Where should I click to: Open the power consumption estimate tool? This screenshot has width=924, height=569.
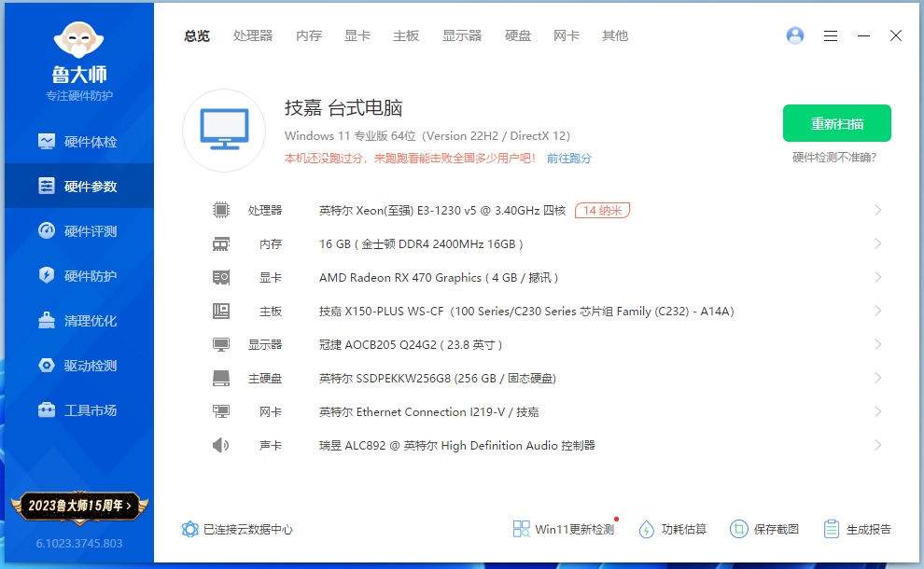[x=672, y=529]
